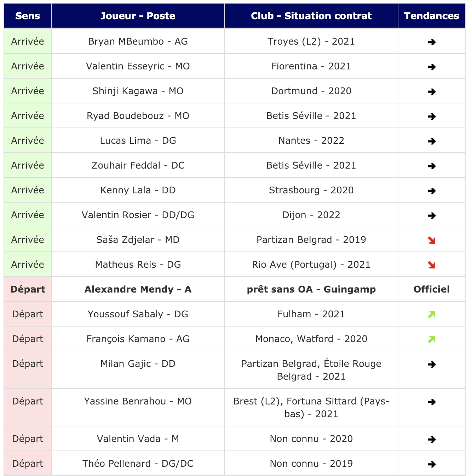Select the Joueur - Poste column header

pos(138,16)
